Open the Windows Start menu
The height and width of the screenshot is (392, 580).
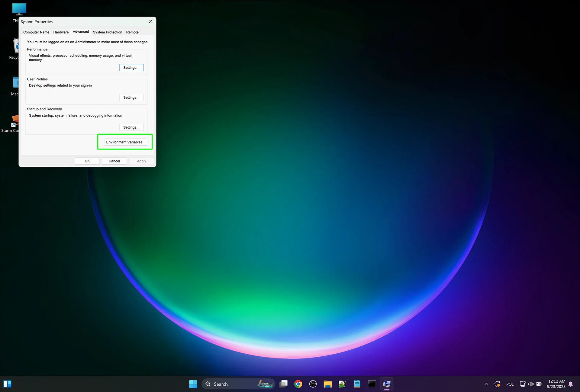click(x=193, y=384)
